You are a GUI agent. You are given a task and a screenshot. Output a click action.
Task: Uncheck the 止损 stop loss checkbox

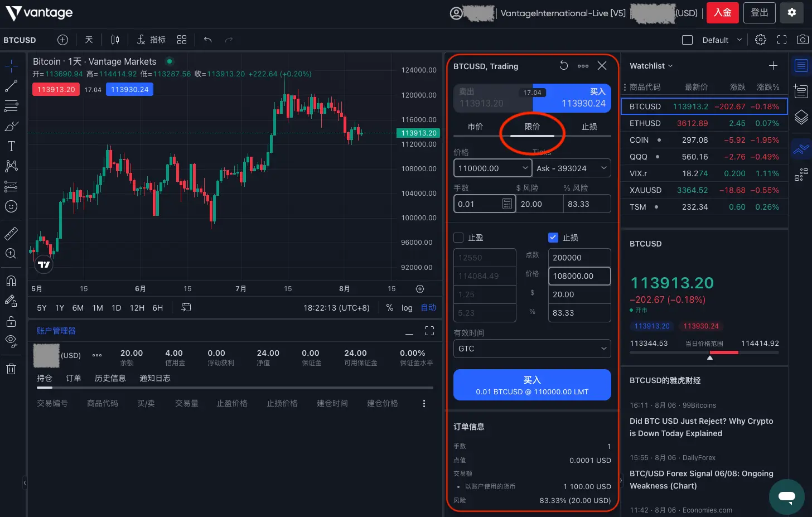pyautogui.click(x=553, y=238)
